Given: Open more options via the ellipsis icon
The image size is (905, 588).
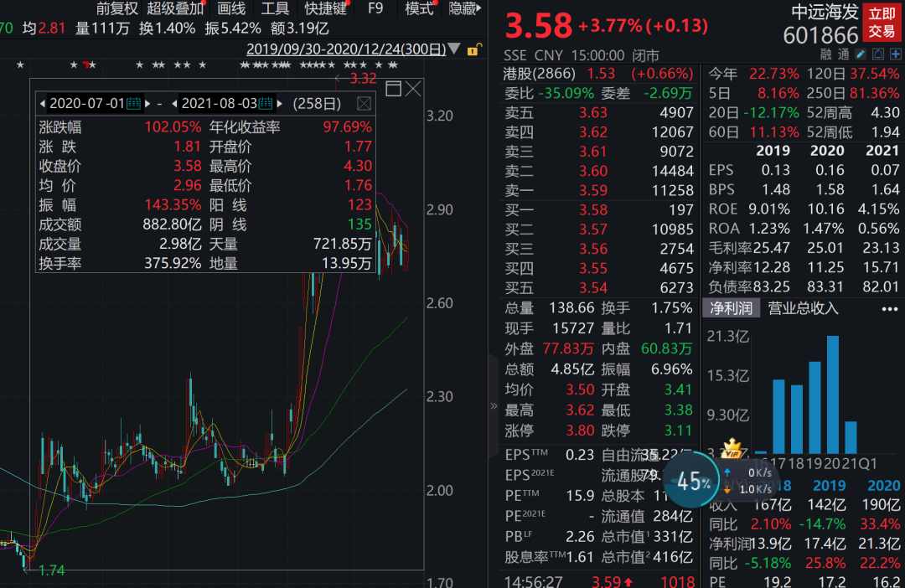Looking at the screenshot, I should pos(889,308).
